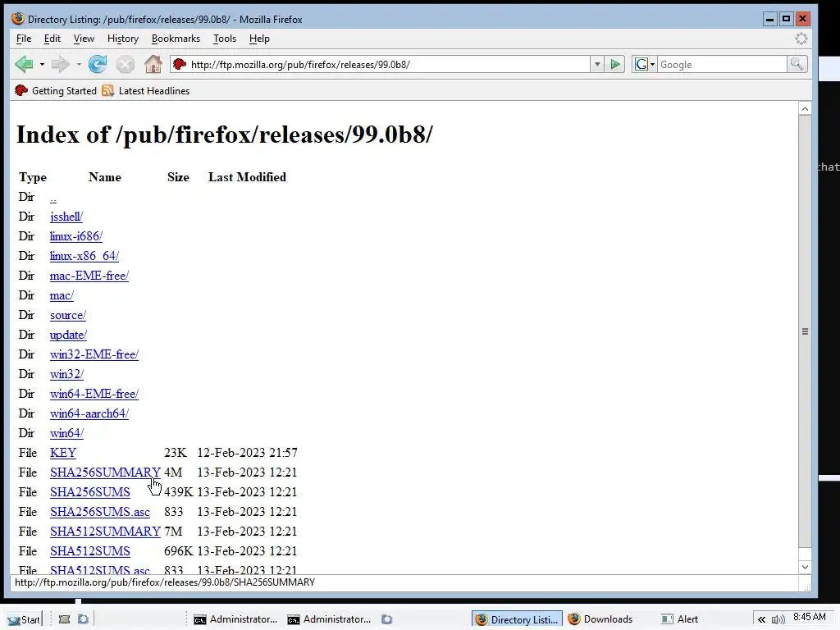The height and width of the screenshot is (630, 840).
Task: Click the Directory Listing taskbar button
Action: pos(517,619)
